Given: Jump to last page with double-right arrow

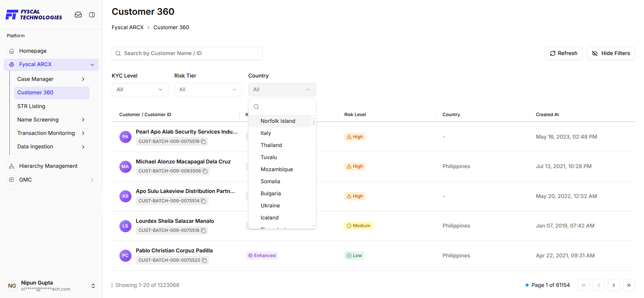Looking at the screenshot, I should click(629, 285).
